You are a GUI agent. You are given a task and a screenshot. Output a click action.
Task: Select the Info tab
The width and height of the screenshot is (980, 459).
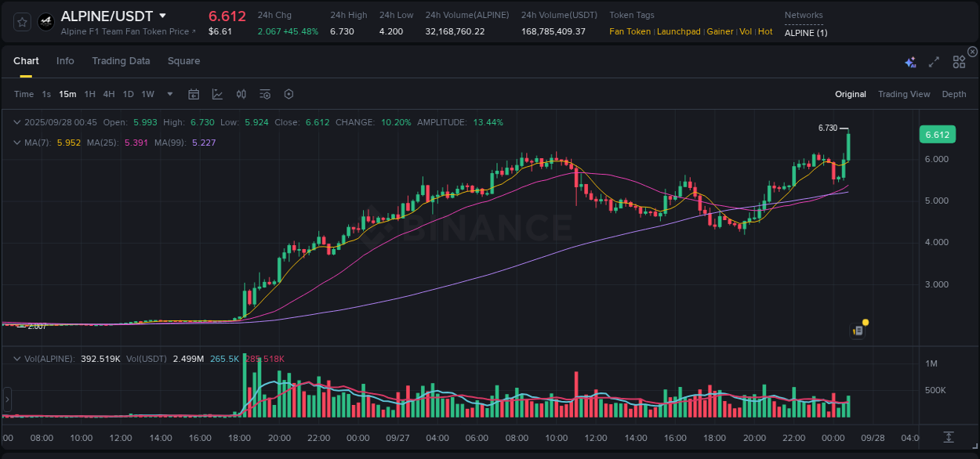pyautogui.click(x=65, y=60)
